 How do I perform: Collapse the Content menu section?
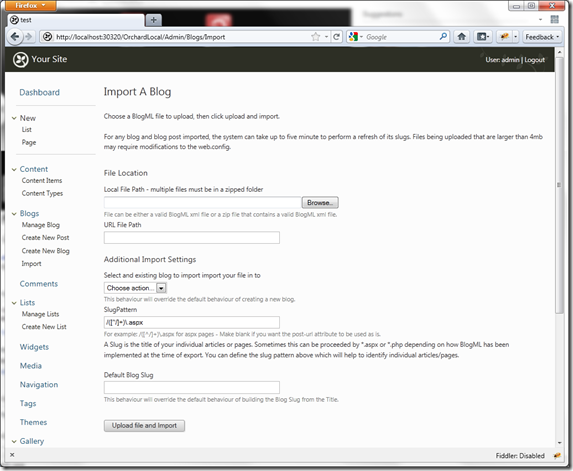[x=14, y=170]
